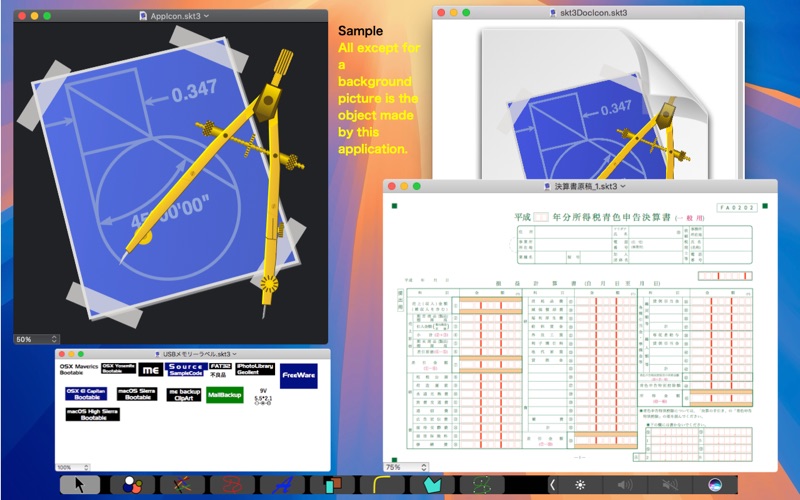Click the mute speaker icon

click(x=670, y=485)
